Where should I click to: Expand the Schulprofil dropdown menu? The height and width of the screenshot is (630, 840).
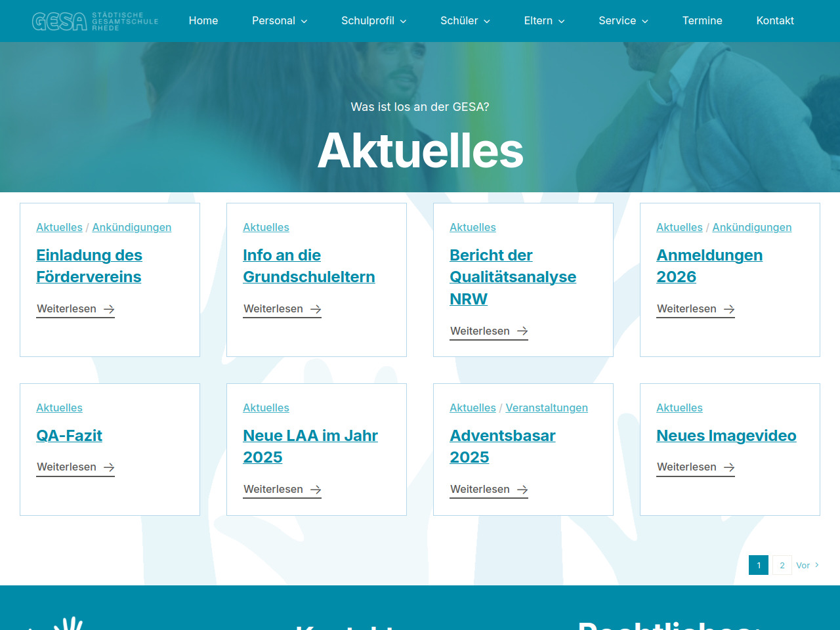pos(373,21)
